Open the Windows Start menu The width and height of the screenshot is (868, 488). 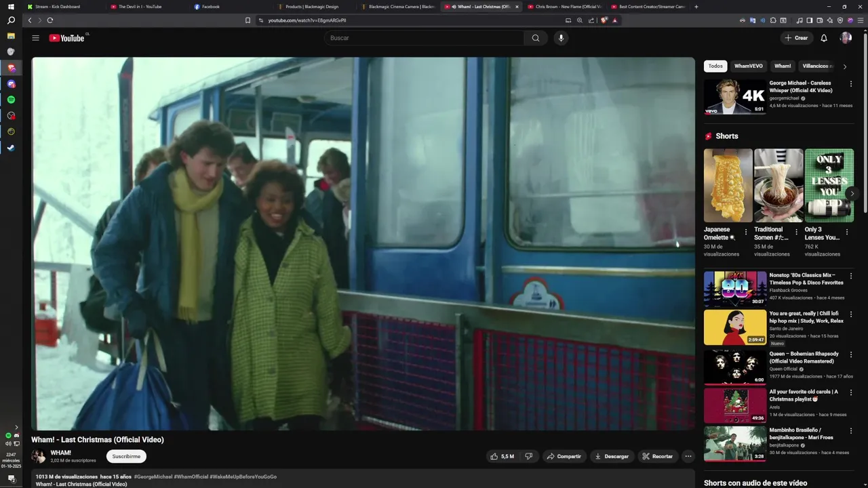(11, 7)
